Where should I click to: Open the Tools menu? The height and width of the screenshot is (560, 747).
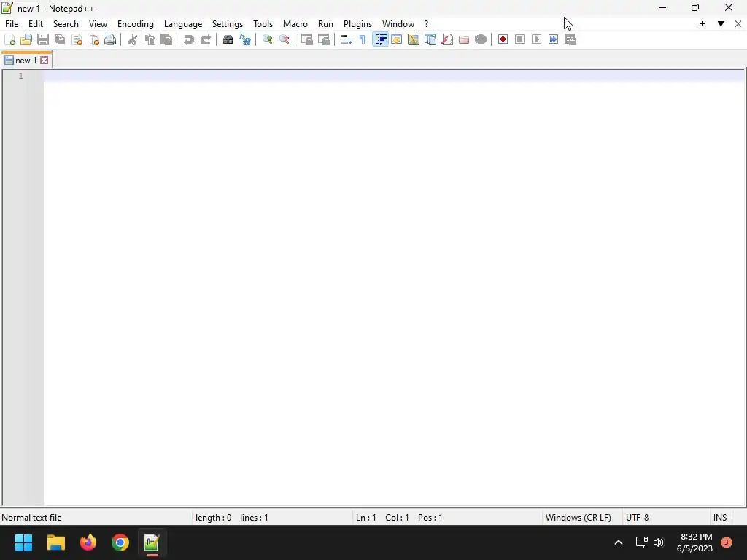tap(263, 24)
